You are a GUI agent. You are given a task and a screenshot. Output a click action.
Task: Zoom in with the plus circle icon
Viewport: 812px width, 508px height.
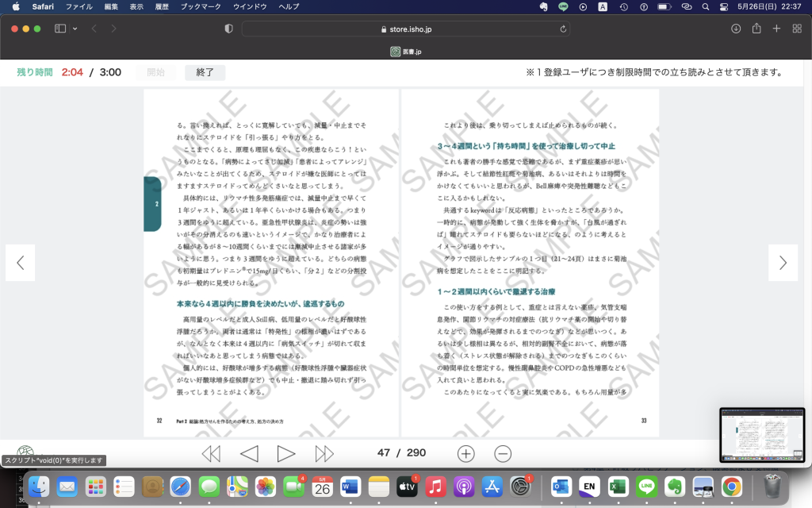(x=466, y=453)
